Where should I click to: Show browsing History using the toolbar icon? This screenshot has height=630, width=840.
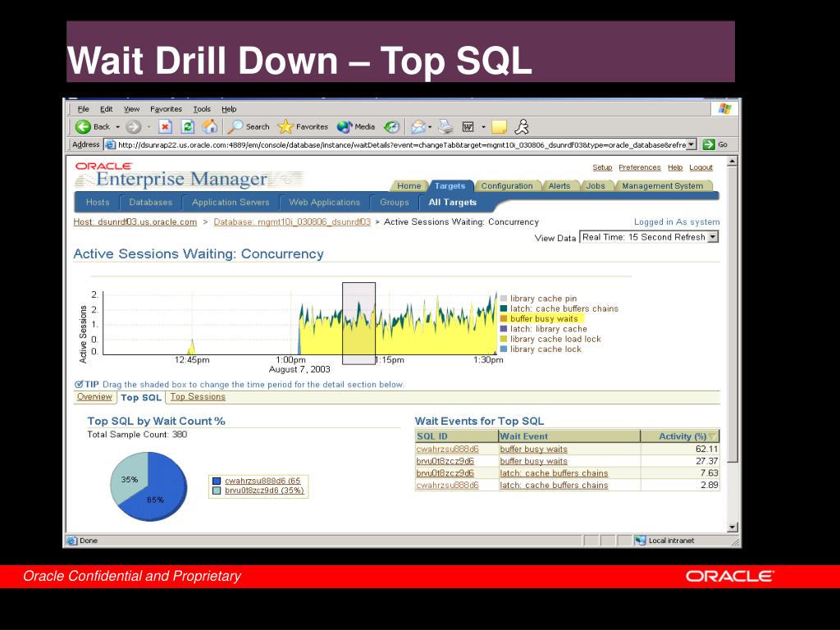tap(392, 127)
